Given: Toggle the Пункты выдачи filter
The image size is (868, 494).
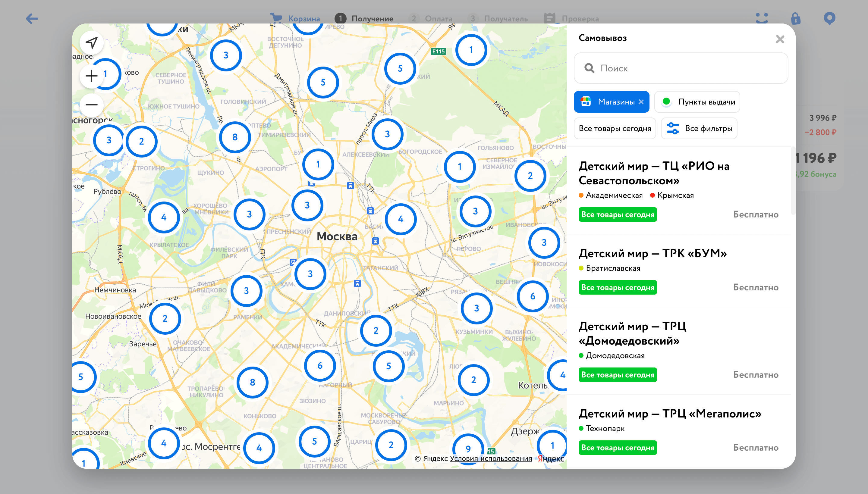Looking at the screenshot, I should 697,102.
